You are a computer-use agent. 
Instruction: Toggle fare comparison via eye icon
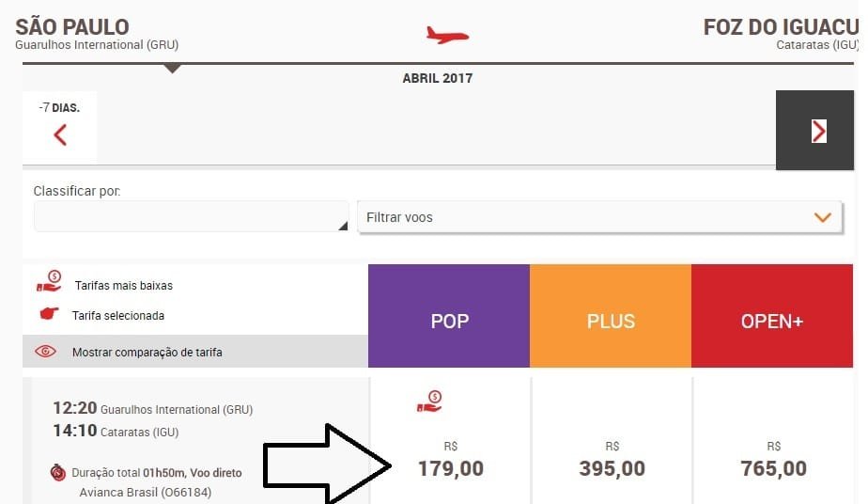click(45, 351)
